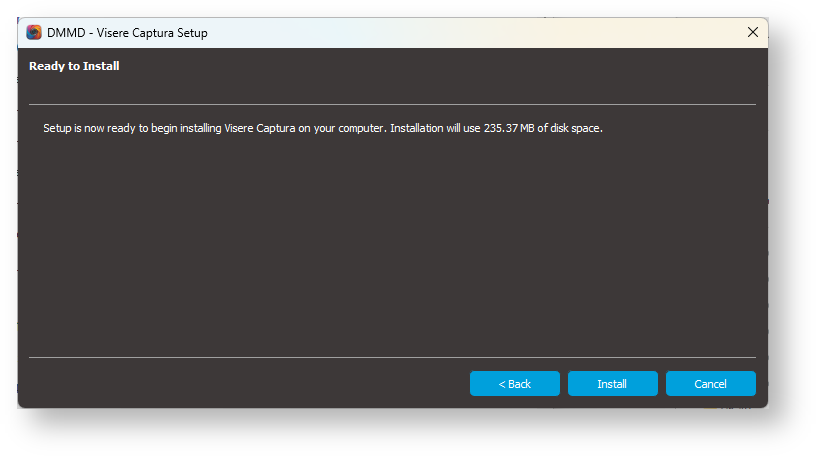Image resolution: width=817 pixels, height=457 pixels.
Task: Go back using the Back button
Action: tap(514, 384)
